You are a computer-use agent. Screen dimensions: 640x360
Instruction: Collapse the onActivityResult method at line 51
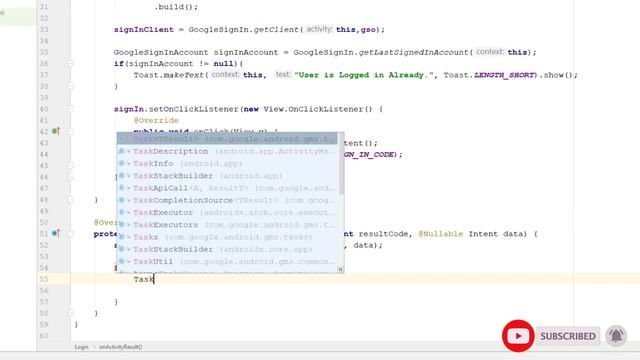click(70, 233)
